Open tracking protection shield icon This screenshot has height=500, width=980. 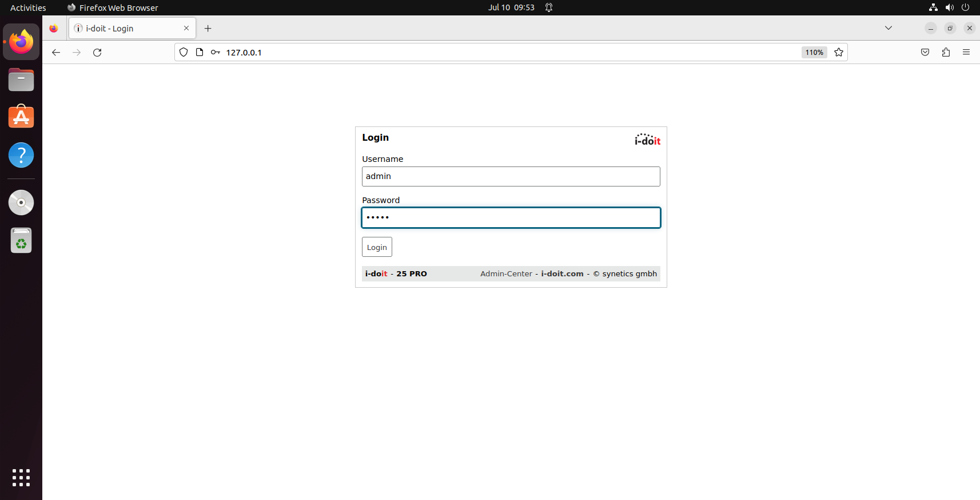pyautogui.click(x=184, y=52)
